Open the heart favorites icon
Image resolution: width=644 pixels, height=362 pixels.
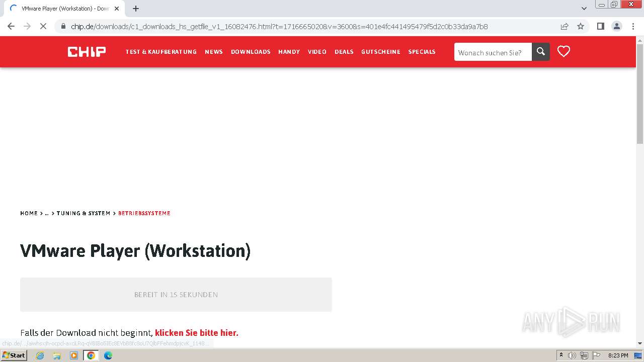click(x=563, y=51)
